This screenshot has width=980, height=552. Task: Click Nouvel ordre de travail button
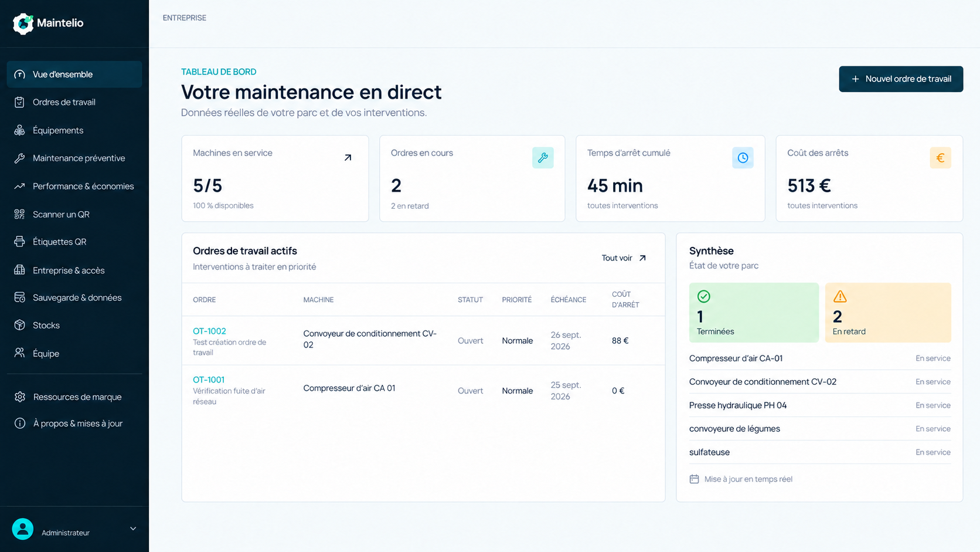901,79
